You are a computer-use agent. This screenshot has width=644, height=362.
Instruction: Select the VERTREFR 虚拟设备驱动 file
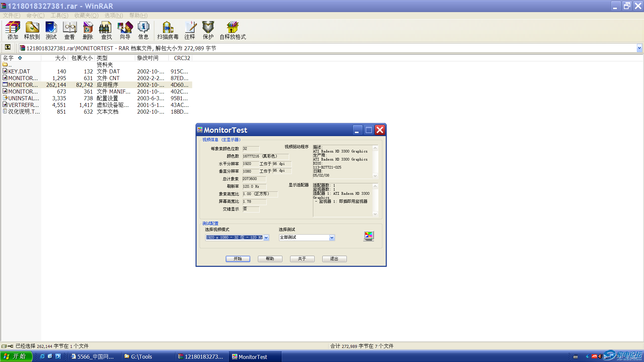point(96,105)
